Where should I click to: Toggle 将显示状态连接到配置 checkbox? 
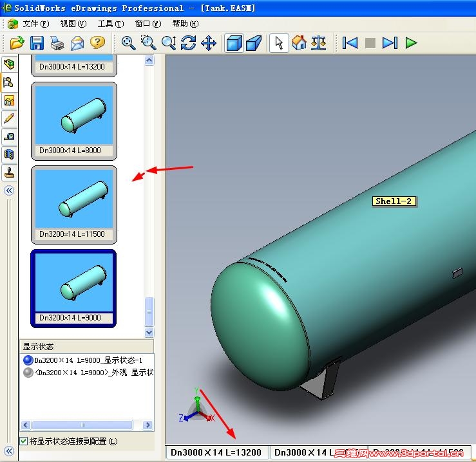point(24,441)
